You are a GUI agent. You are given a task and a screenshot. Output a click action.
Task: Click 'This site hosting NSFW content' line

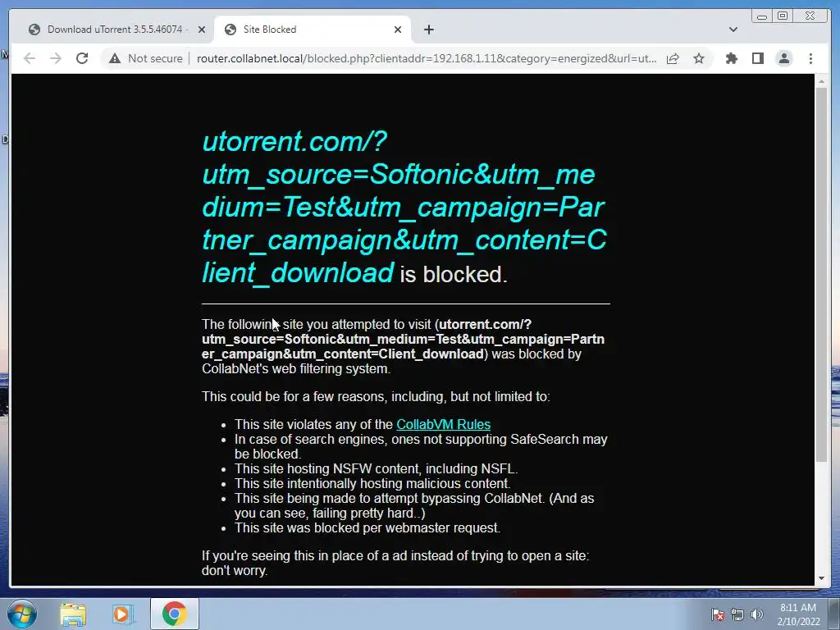click(x=376, y=468)
